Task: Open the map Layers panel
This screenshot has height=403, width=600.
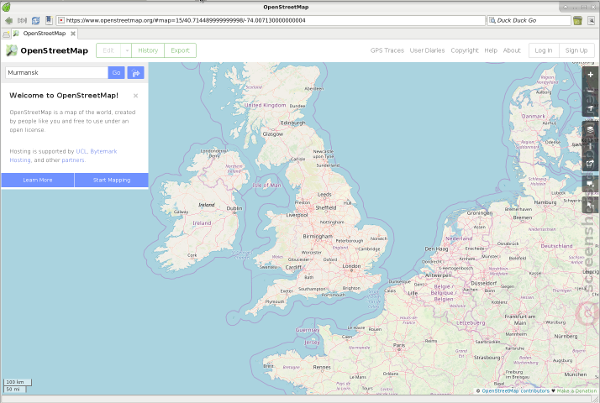Action: (x=590, y=129)
